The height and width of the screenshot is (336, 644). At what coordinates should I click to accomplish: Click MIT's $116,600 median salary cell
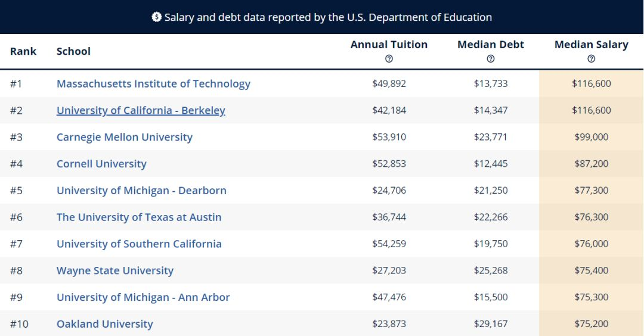pos(591,84)
